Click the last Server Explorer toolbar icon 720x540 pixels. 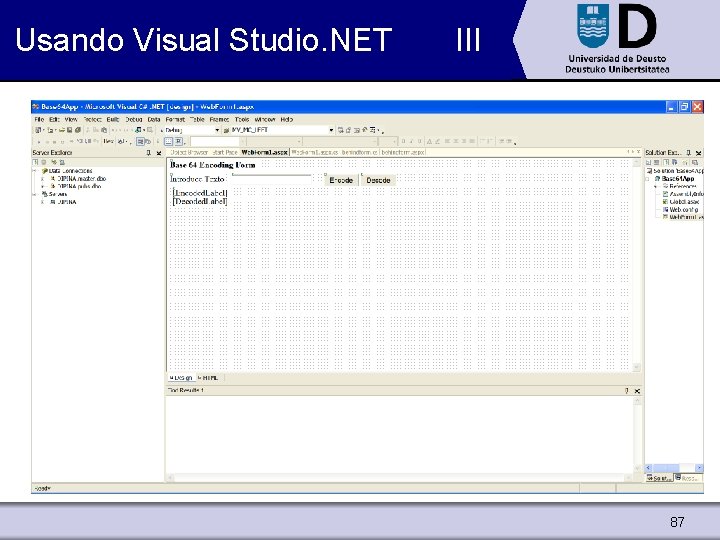(62, 163)
